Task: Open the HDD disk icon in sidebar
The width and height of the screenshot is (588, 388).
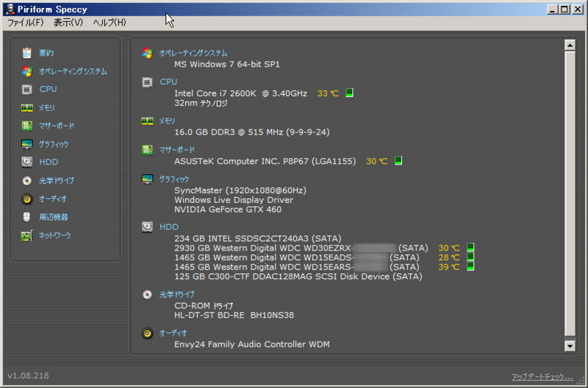Action: point(26,162)
